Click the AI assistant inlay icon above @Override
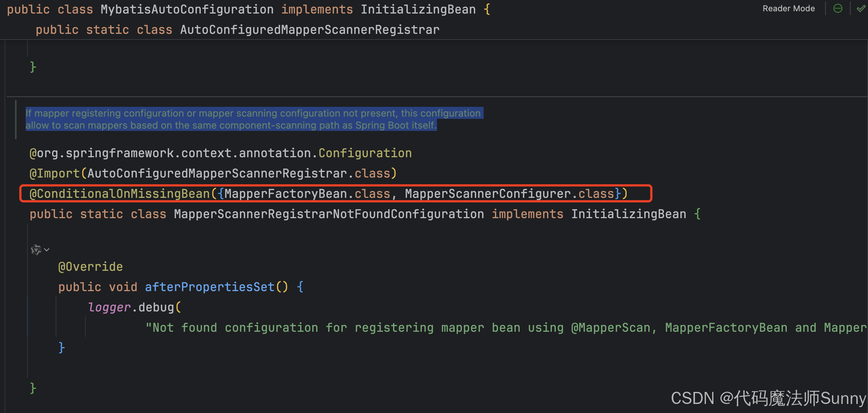 (x=36, y=250)
